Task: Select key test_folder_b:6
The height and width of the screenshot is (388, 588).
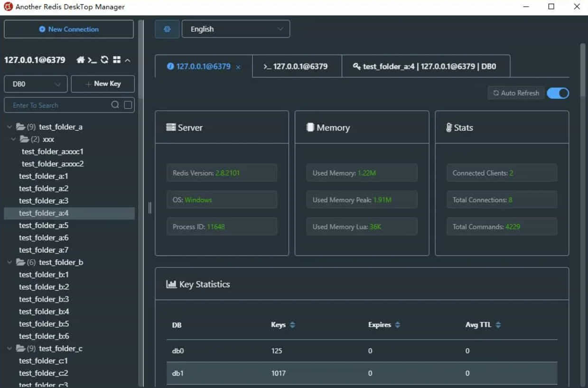Action: (x=44, y=336)
